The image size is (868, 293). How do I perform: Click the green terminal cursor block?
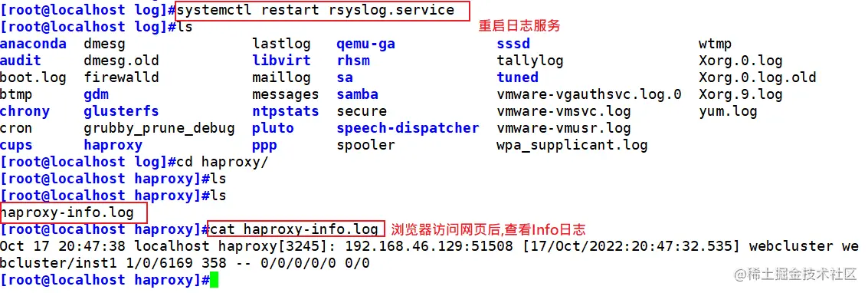pos(215,280)
